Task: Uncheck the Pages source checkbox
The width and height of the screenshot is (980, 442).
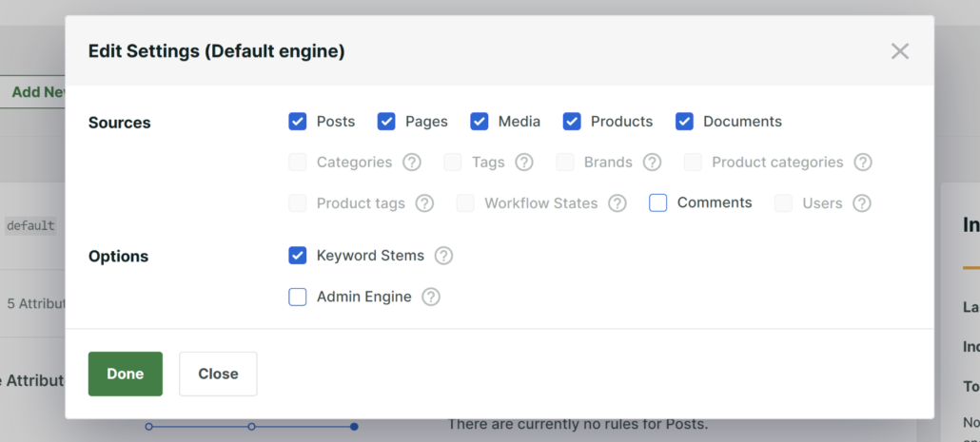Action: (386, 121)
